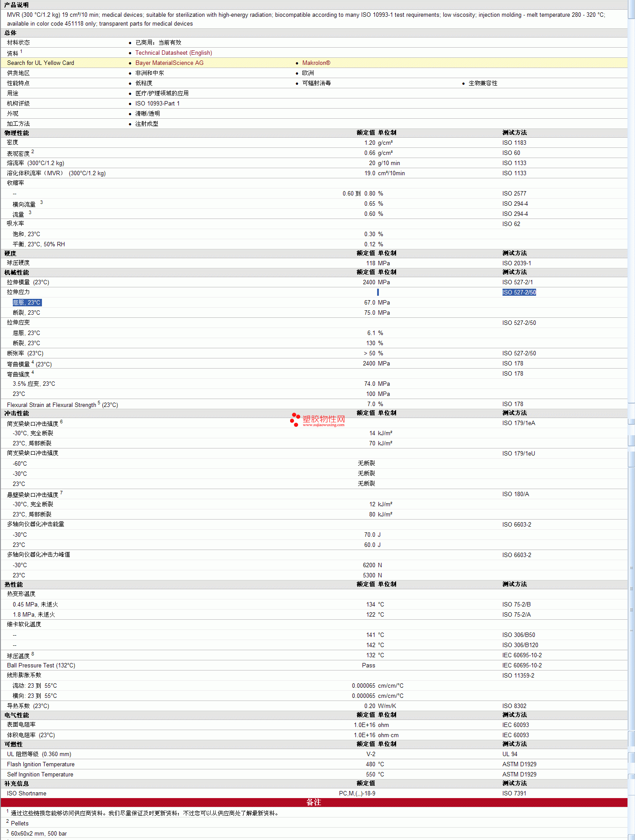635x840 pixels.
Task: Select the 'ISO 10993-Part 1' agency rating
Action: pyautogui.click(x=158, y=104)
